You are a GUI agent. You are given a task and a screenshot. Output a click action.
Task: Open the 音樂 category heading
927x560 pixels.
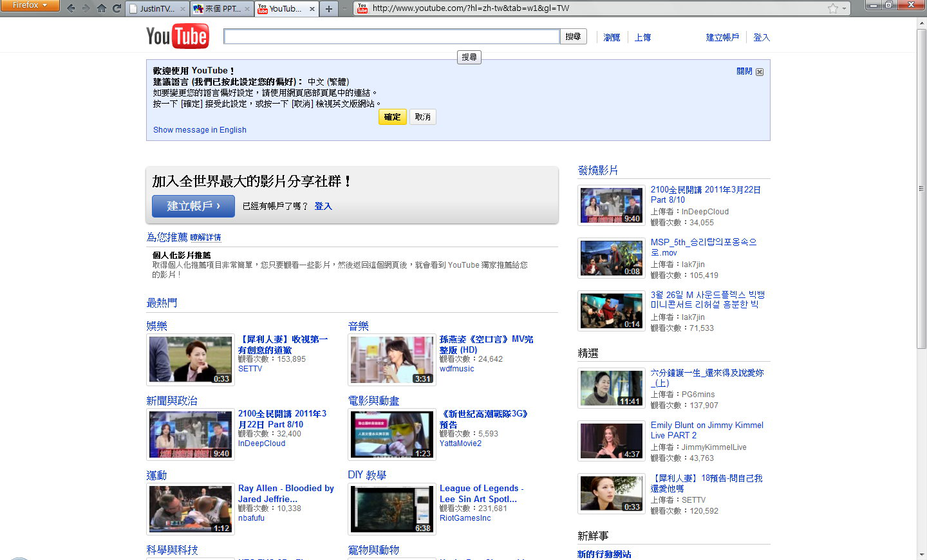[x=359, y=326]
